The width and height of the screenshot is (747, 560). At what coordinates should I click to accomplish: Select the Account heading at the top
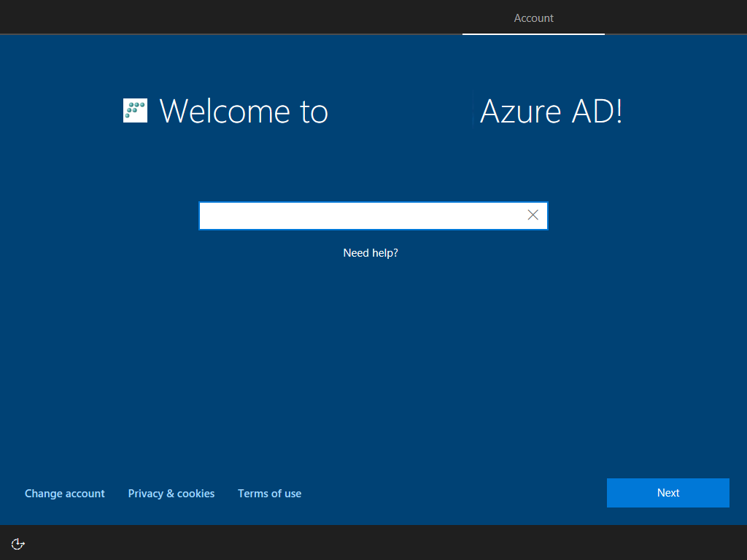click(533, 17)
